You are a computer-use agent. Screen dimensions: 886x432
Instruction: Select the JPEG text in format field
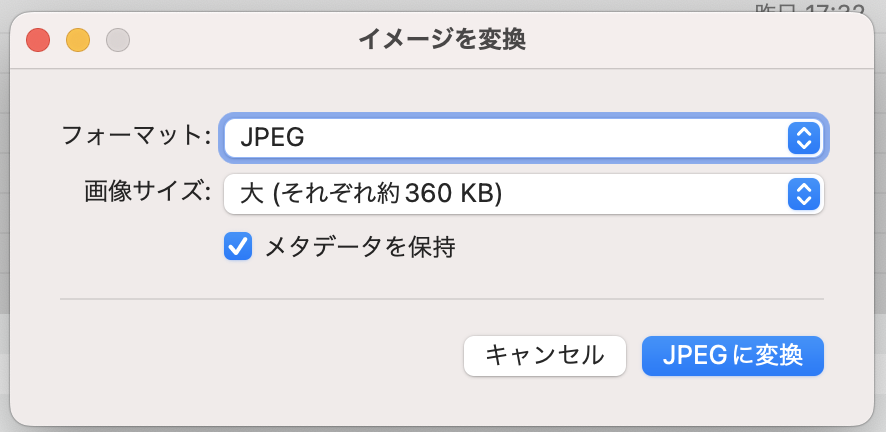(x=272, y=138)
